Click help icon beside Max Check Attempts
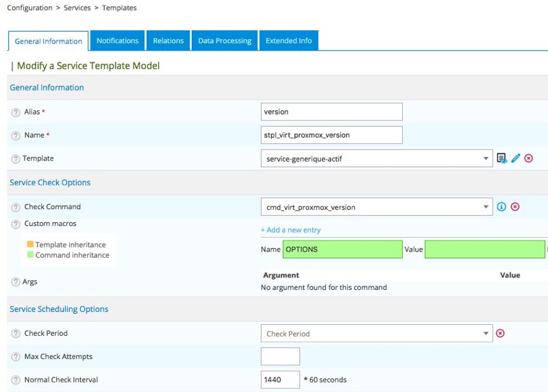This screenshot has width=548, height=392. (16, 357)
